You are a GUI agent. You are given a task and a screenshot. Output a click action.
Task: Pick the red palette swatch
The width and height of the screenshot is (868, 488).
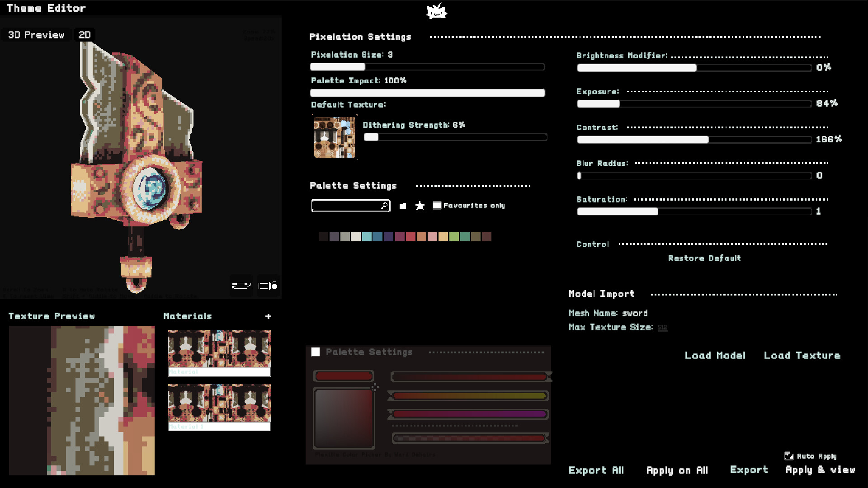tap(410, 236)
